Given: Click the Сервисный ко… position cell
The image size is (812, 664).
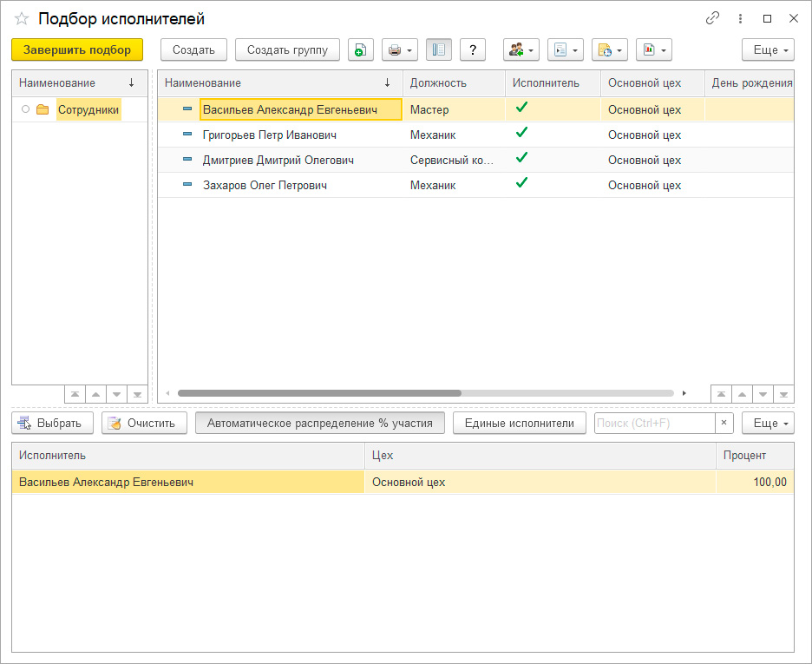Looking at the screenshot, I should pyautogui.click(x=455, y=160).
